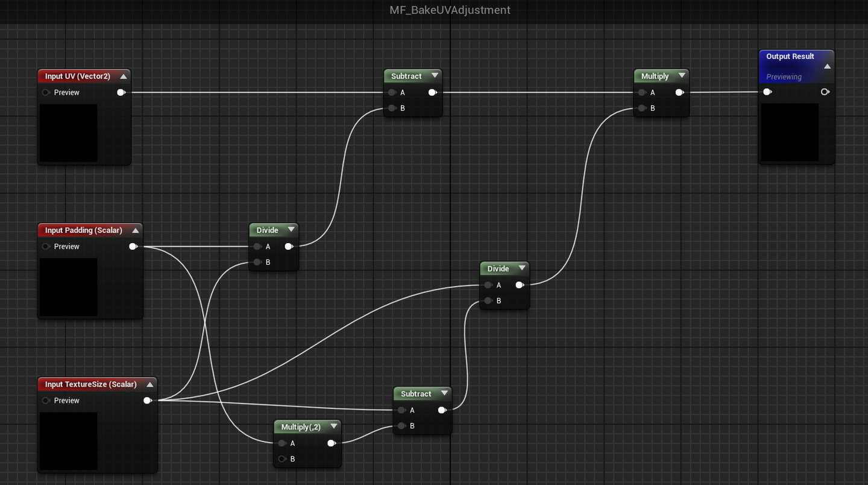Click the black preview thumbnail on Input UV node
Viewport: 868px width, 485px height.
click(68, 133)
